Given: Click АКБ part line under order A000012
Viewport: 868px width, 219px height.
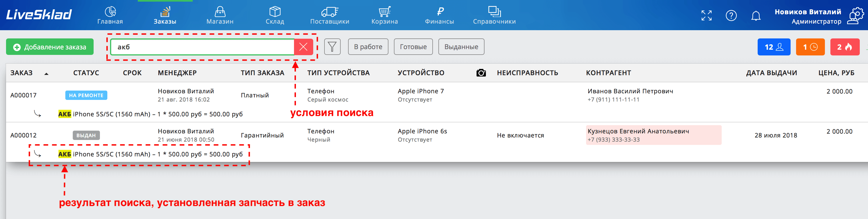Looking at the screenshot, I should pos(150,154).
